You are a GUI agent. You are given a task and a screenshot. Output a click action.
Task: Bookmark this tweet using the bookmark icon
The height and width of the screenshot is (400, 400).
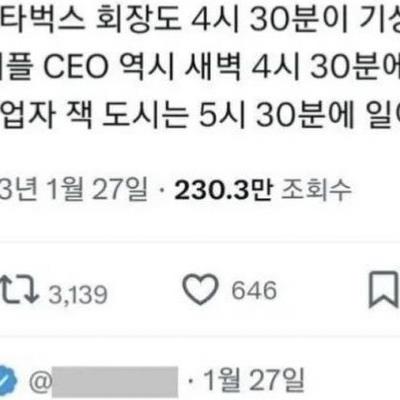click(384, 289)
